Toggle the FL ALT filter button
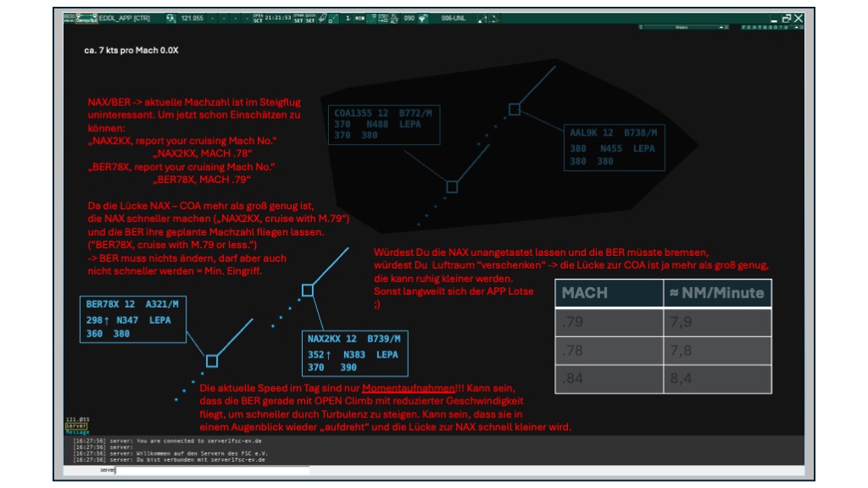Viewport: 868px width, 488px height. click(393, 19)
